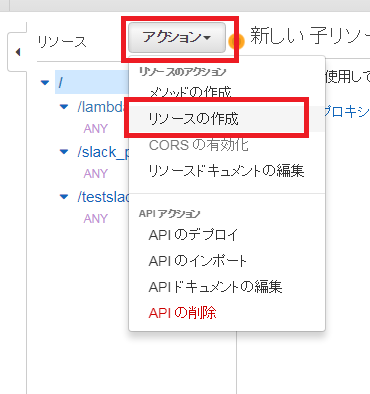Collapse the /slack_p resource arrow
The height and width of the screenshot is (394, 370).
[x=64, y=152]
